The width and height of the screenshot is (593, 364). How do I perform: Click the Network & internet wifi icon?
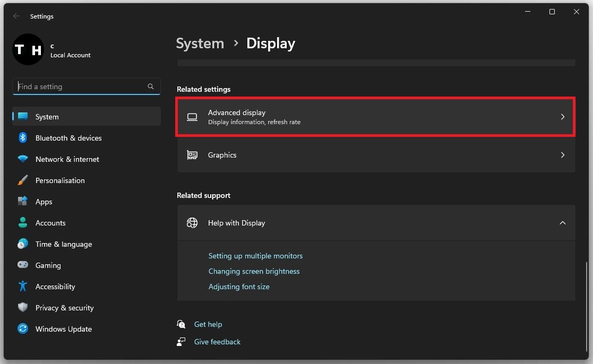click(x=23, y=159)
